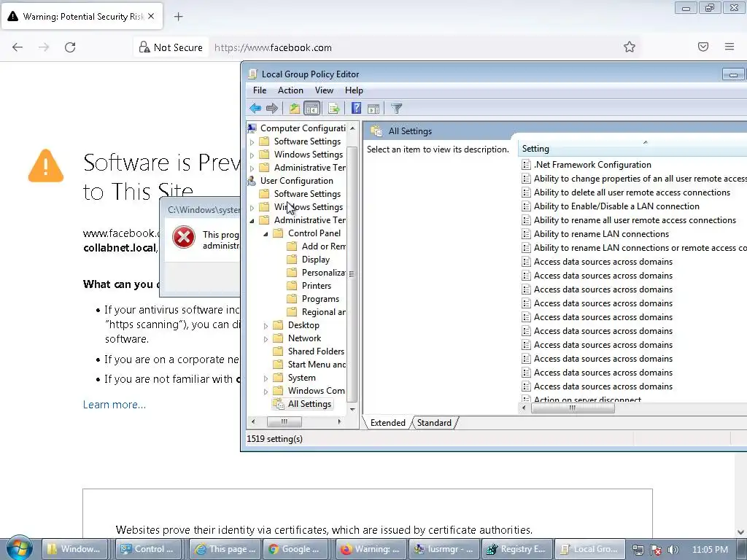The width and height of the screenshot is (747, 560).
Task: Select the Printers folder in tree
Action: click(317, 286)
